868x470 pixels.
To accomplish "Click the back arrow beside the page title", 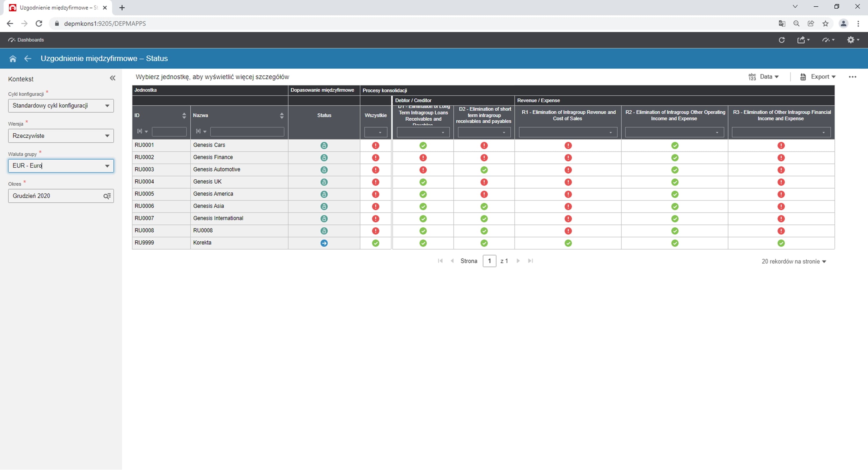I will click(x=27, y=59).
